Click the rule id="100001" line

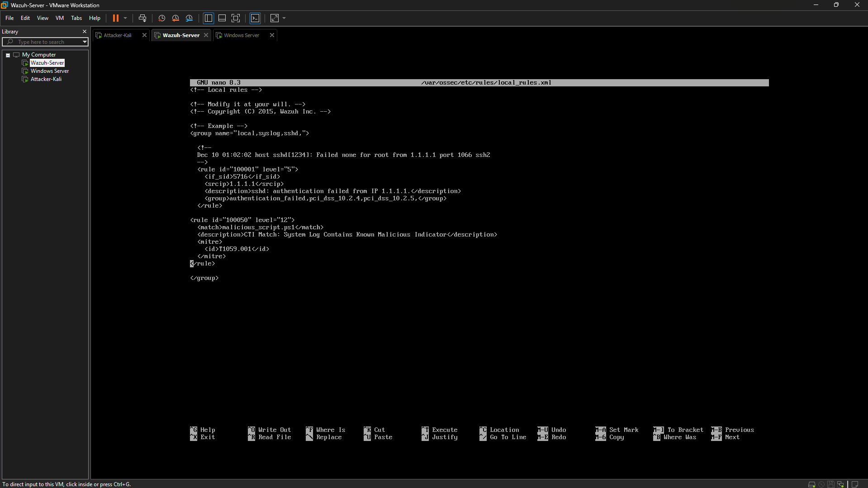tap(248, 170)
